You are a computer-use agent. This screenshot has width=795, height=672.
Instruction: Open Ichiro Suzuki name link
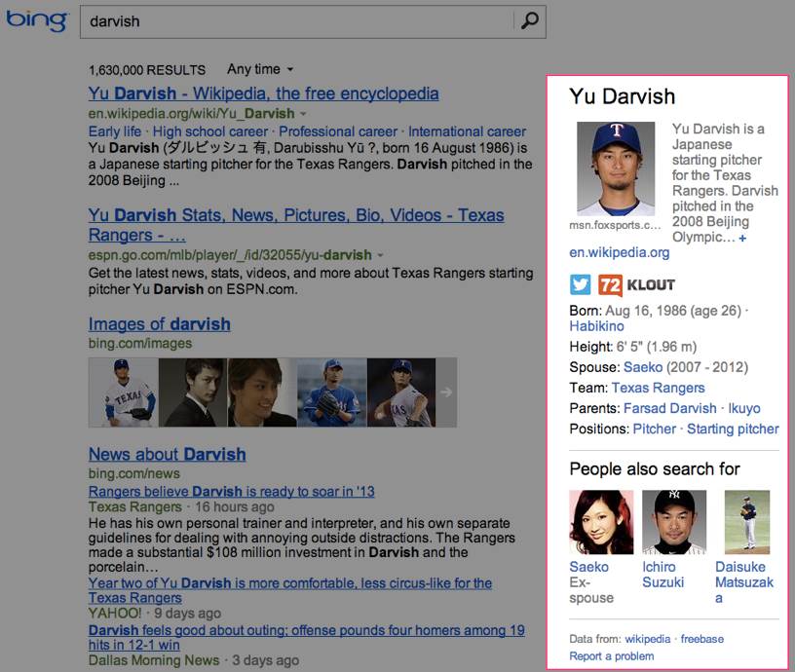pyautogui.click(x=663, y=575)
